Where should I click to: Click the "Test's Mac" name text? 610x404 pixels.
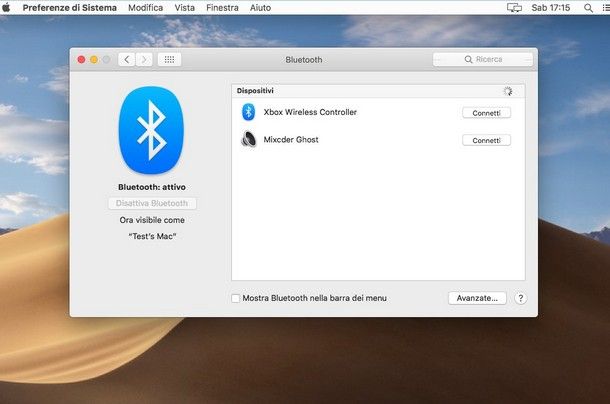click(152, 236)
